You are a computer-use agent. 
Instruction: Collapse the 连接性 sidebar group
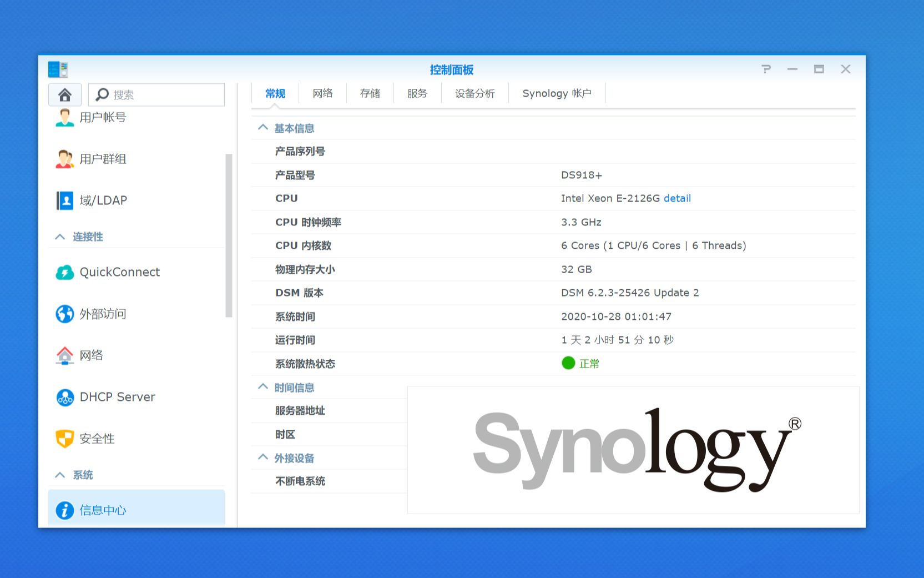point(60,237)
